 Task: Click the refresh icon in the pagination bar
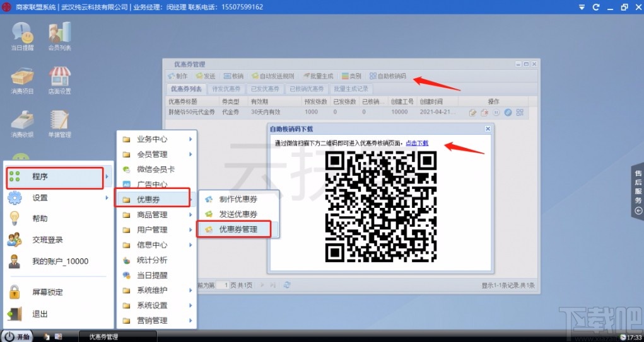[x=287, y=285]
